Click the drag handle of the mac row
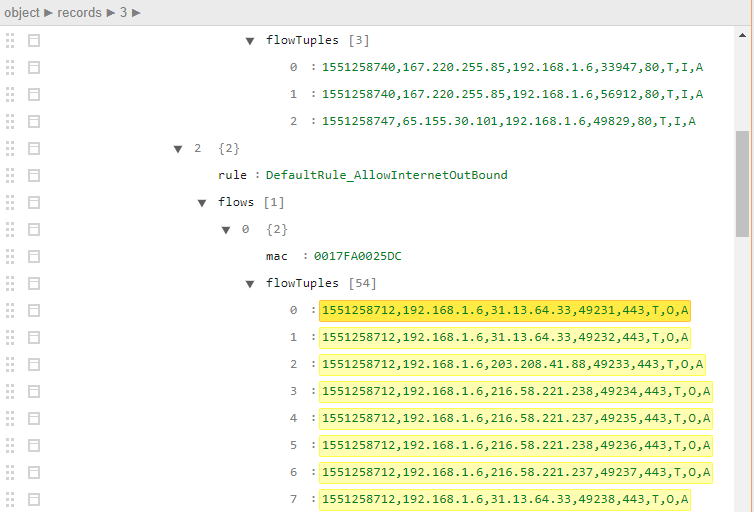This screenshot has width=754, height=512. pos(10,256)
